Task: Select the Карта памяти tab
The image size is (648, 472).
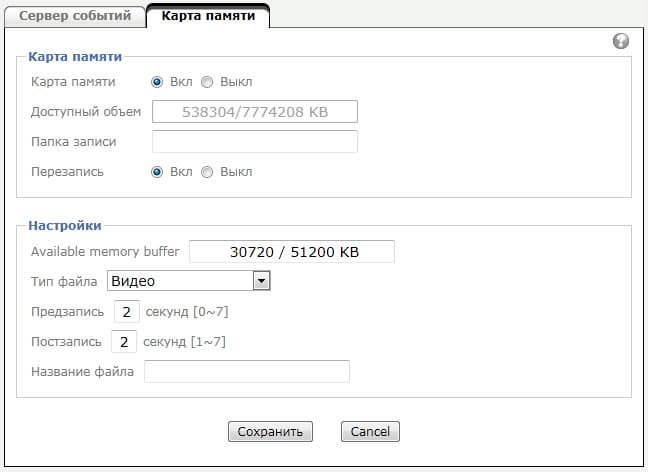Action: pyautogui.click(x=208, y=16)
